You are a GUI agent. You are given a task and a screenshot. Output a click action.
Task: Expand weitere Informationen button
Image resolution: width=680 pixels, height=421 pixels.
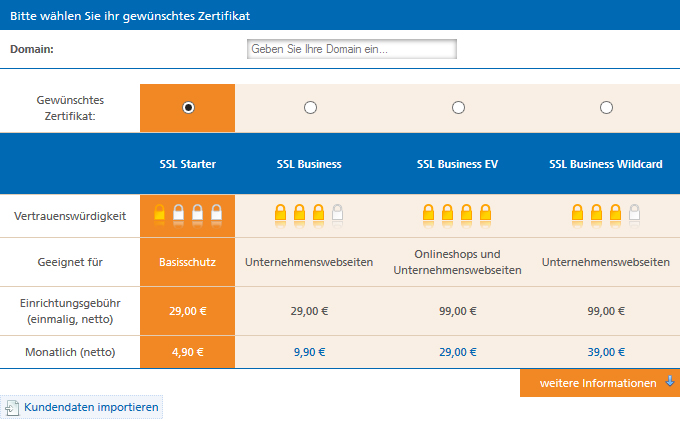click(600, 383)
